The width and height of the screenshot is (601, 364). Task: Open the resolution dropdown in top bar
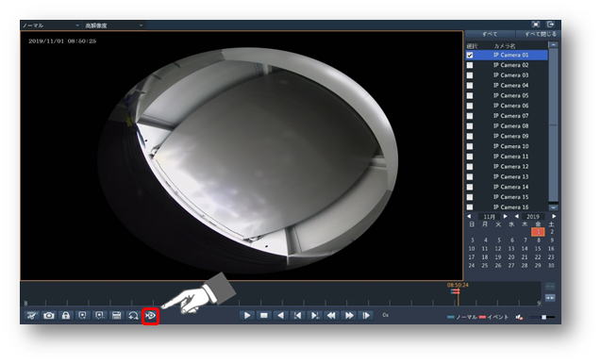(x=113, y=25)
